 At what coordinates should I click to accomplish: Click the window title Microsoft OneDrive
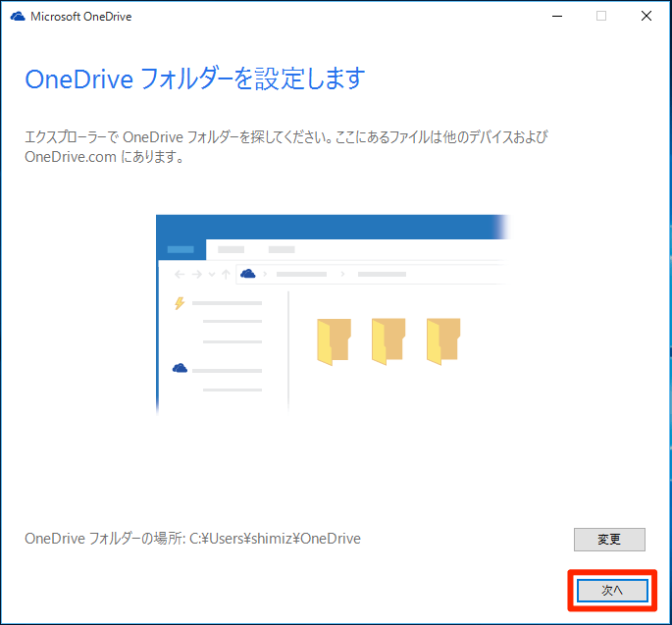[x=81, y=17]
